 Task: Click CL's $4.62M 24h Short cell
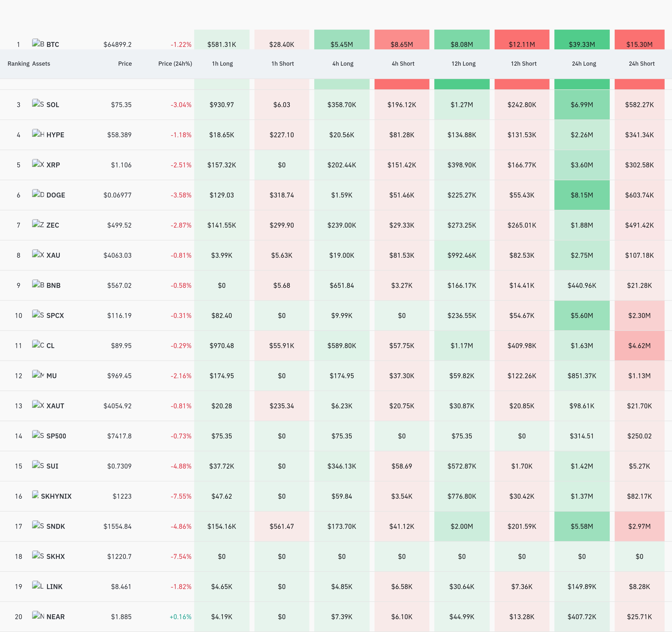click(639, 346)
